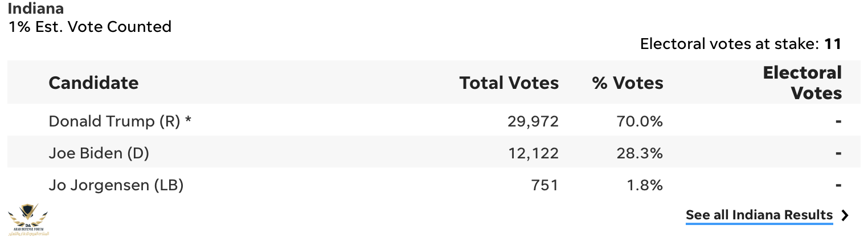Click the 28.3% vote share value
This screenshot has width=868, height=237.
(639, 154)
